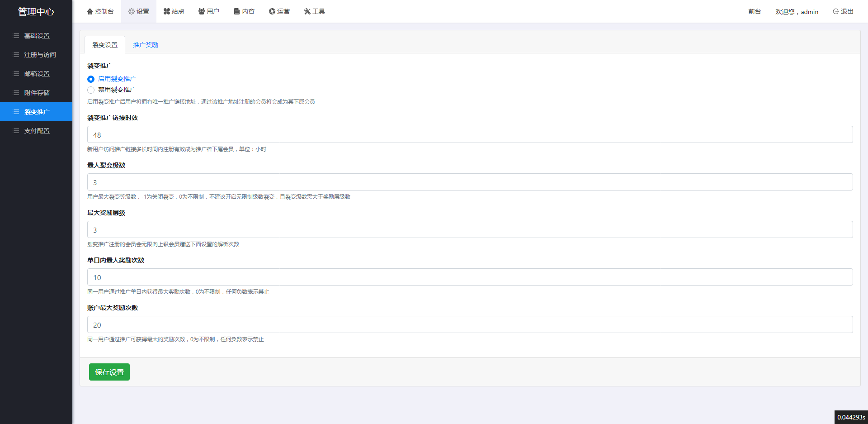The width and height of the screenshot is (868, 424).
Task: Click the list icon beside 基础设置
Action: point(16,36)
